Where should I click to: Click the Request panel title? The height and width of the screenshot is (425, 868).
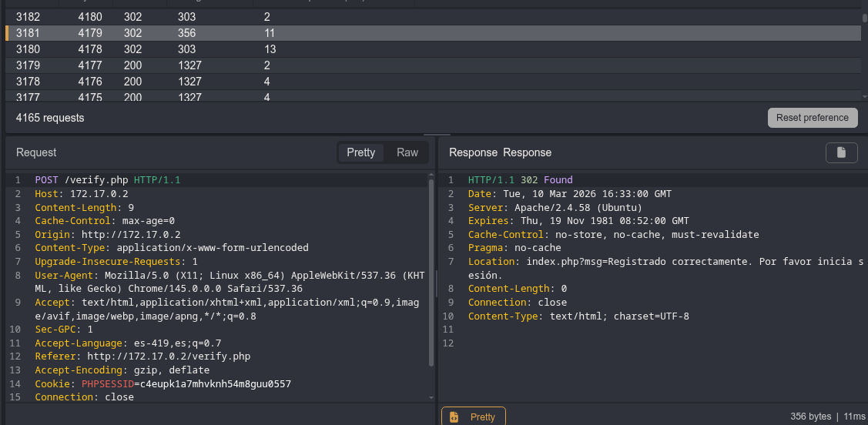tap(36, 152)
